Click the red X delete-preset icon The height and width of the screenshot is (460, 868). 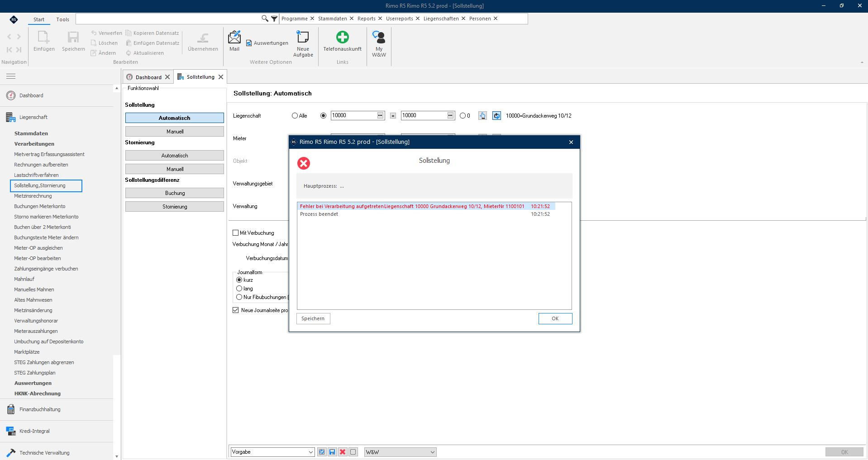pyautogui.click(x=343, y=452)
